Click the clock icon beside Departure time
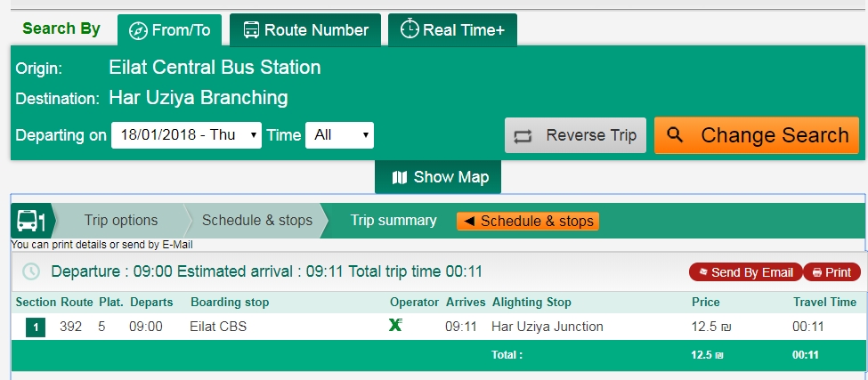Image resolution: width=868 pixels, height=380 pixels. (x=31, y=271)
